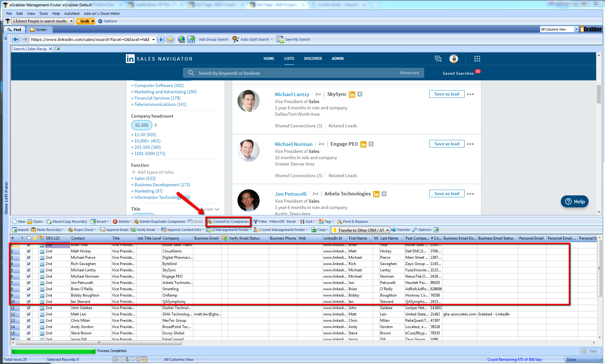605x364 pixels.
Task: Open the LISTS tab in Sales Navigator
Action: click(289, 59)
